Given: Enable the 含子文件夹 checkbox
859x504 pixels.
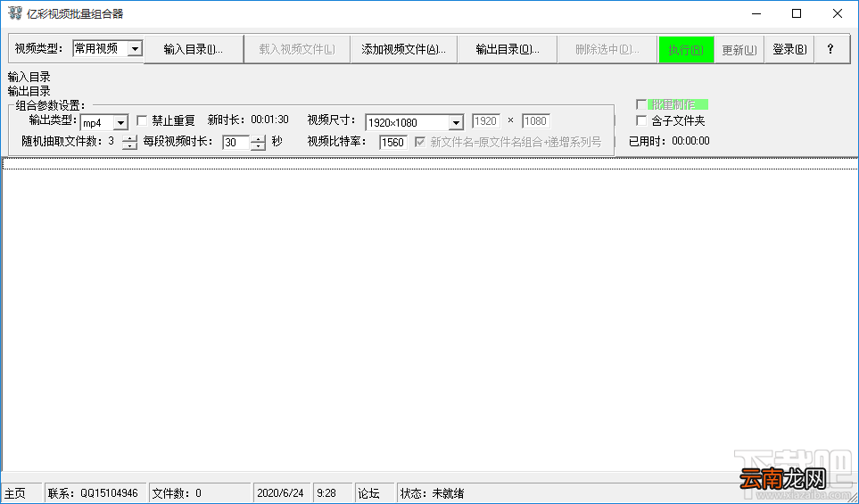Looking at the screenshot, I should tap(641, 120).
